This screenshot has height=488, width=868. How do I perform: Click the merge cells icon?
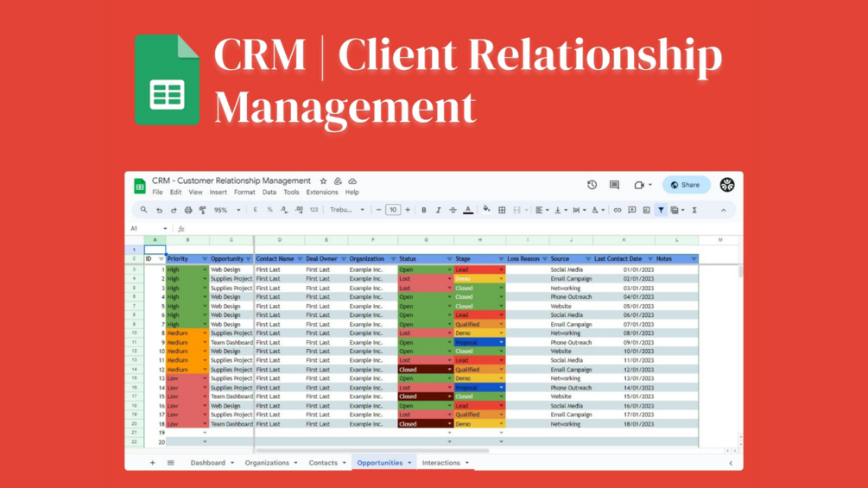[517, 210]
